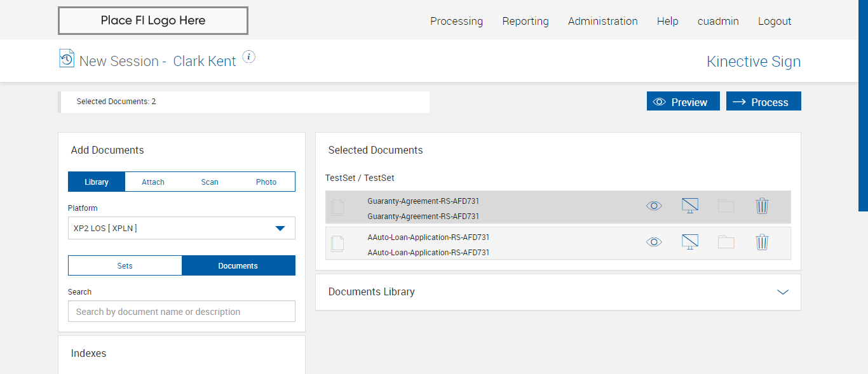
Task: Preview AAuto-Loan-Application using its eye icon
Action: [x=654, y=242]
